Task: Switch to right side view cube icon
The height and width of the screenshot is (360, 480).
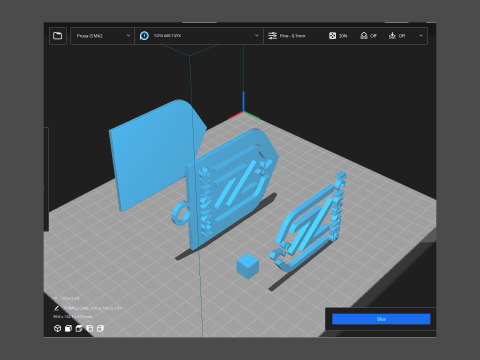Action: pos(100,329)
